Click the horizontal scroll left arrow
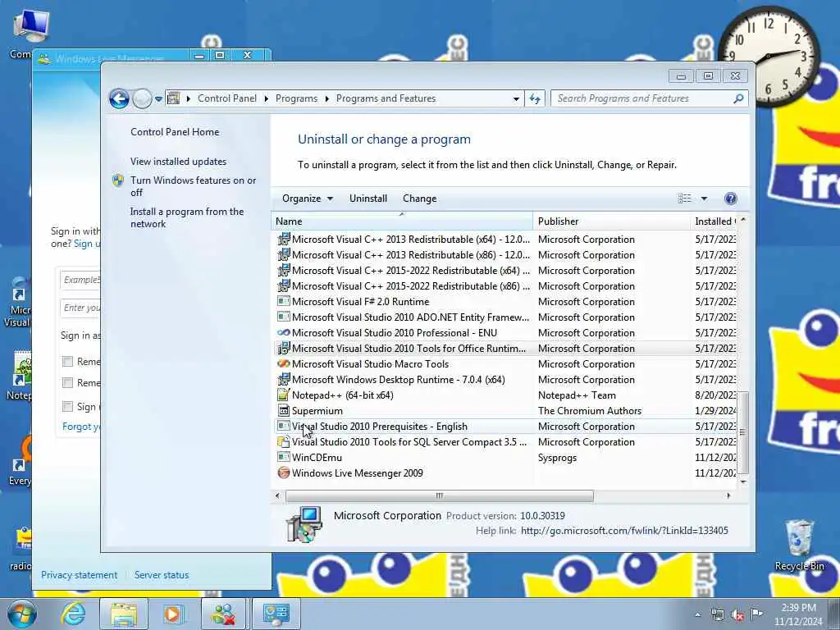The height and width of the screenshot is (630, 840). pos(277,495)
